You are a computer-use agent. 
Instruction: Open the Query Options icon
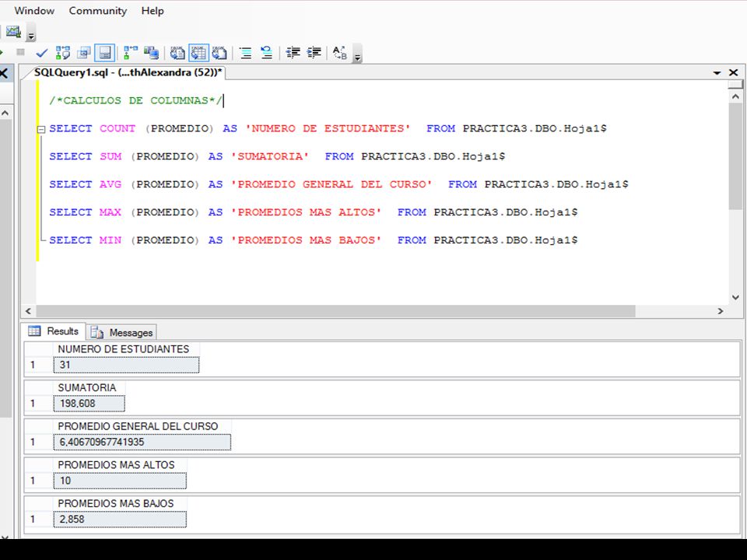pos(84,53)
